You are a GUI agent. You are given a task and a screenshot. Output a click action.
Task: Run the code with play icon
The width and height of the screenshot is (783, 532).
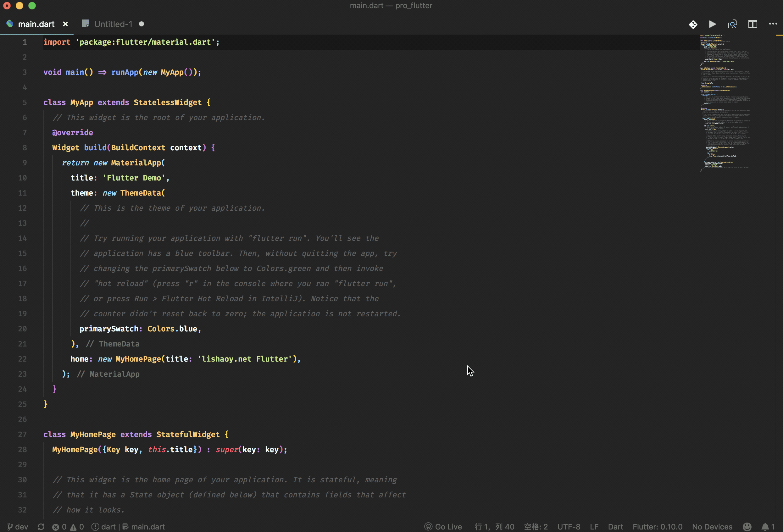click(x=712, y=24)
